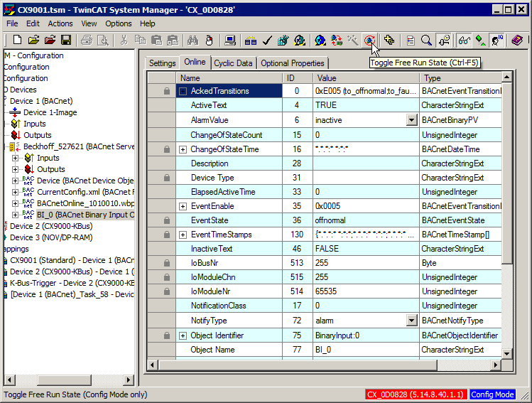Select Beckhoff_527621 BACnet Server node
This screenshot has width=532, height=403.
pyautogui.click(x=79, y=146)
